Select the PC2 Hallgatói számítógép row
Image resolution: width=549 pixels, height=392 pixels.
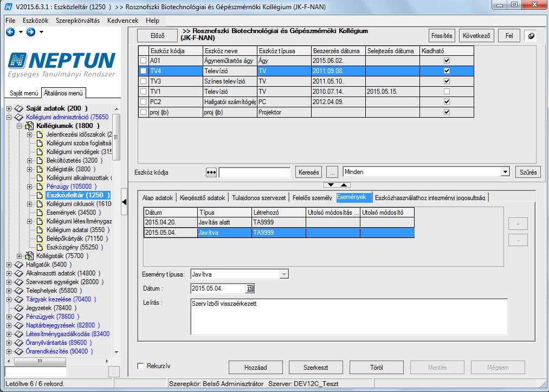[306, 102]
